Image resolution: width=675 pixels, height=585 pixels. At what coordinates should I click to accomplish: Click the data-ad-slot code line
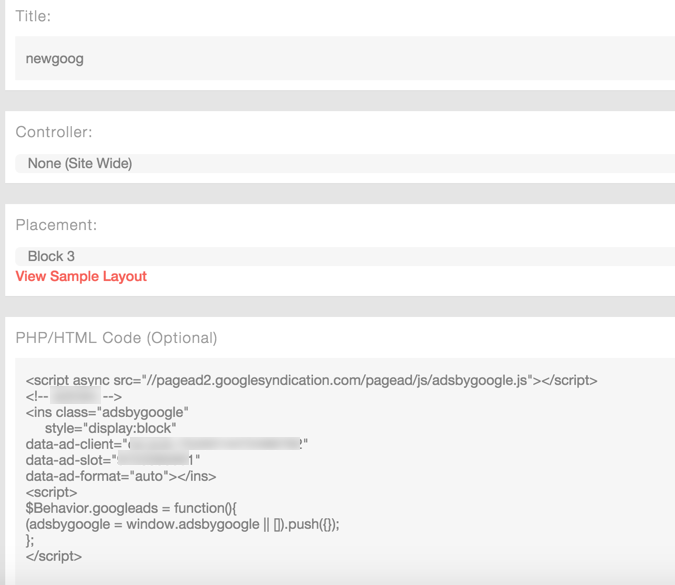pos(113,460)
